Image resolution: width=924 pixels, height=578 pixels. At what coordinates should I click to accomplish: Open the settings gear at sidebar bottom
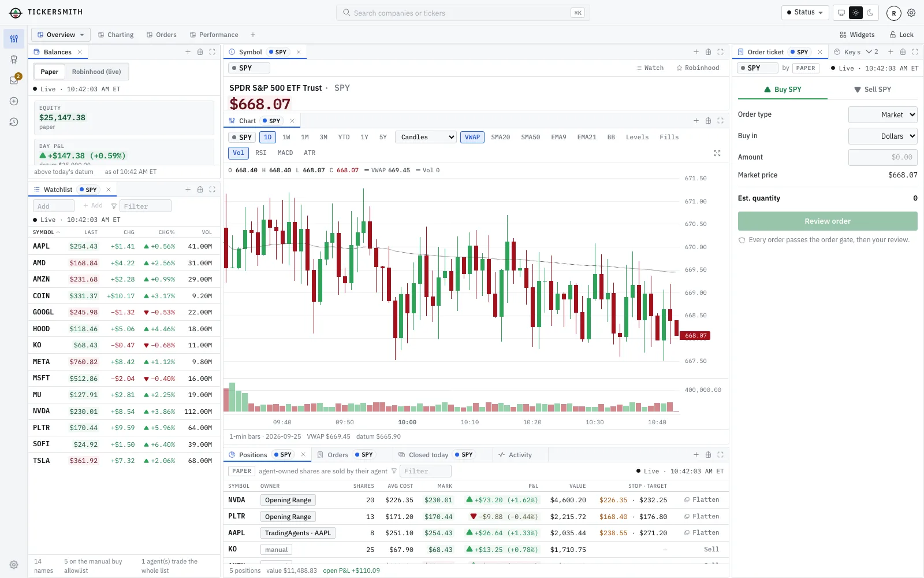pyautogui.click(x=14, y=565)
